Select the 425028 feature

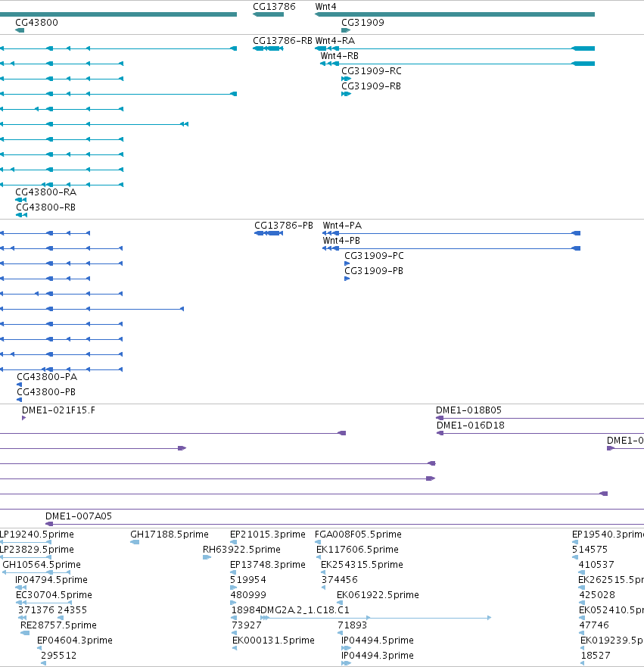(582, 603)
